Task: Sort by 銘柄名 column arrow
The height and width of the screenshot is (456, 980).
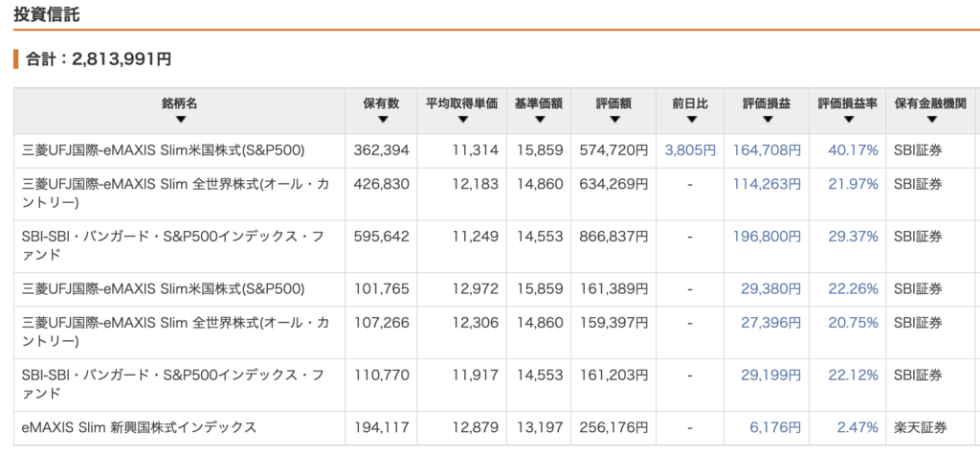Action: pyautogui.click(x=180, y=120)
